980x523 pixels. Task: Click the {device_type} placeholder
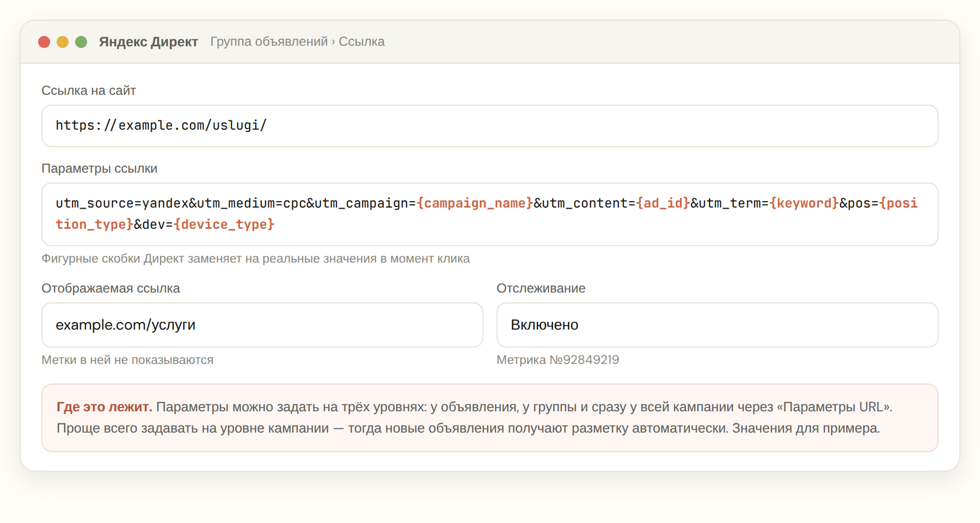pyautogui.click(x=224, y=224)
